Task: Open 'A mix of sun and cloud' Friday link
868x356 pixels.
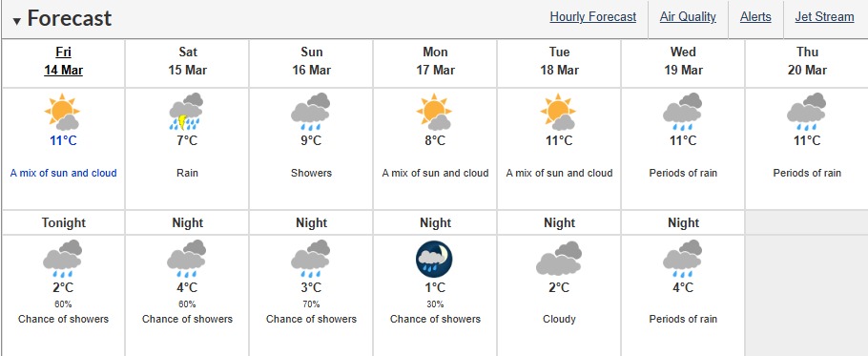Action: (x=64, y=173)
